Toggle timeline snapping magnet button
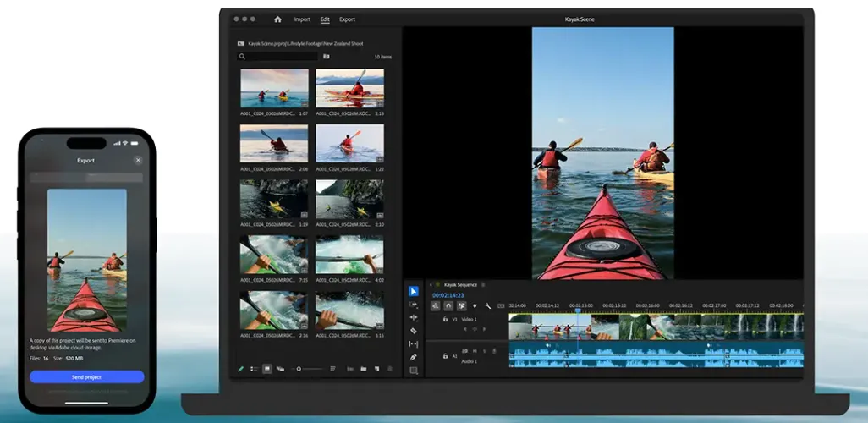868x423 pixels. coord(448,306)
